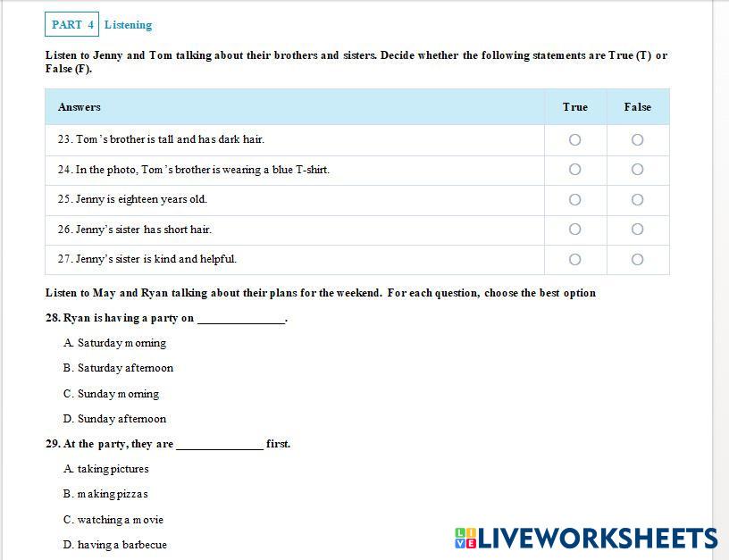Pick False for Jenny's sister has short hair

point(637,230)
